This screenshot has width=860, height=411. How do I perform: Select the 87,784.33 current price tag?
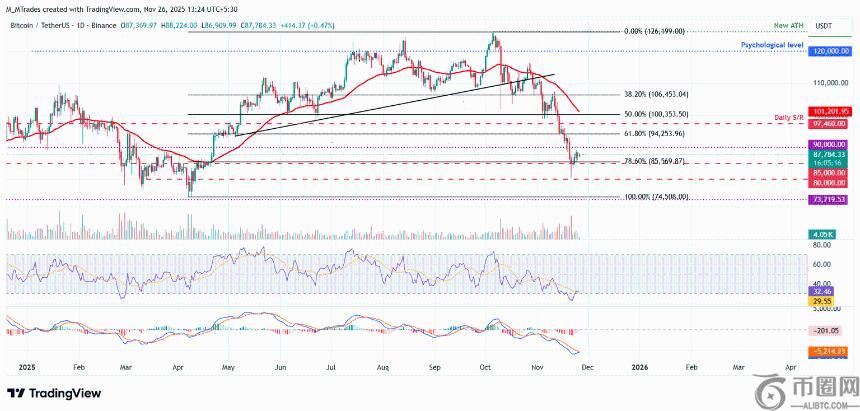(831, 154)
